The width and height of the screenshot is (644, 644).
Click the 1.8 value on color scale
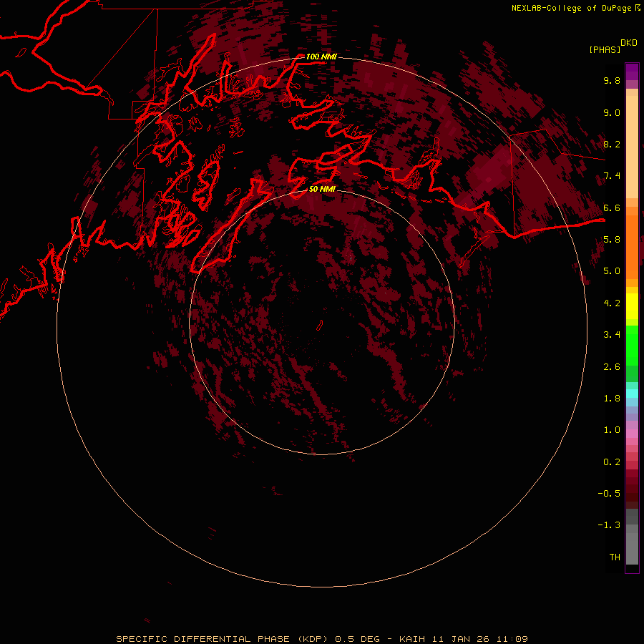point(612,399)
